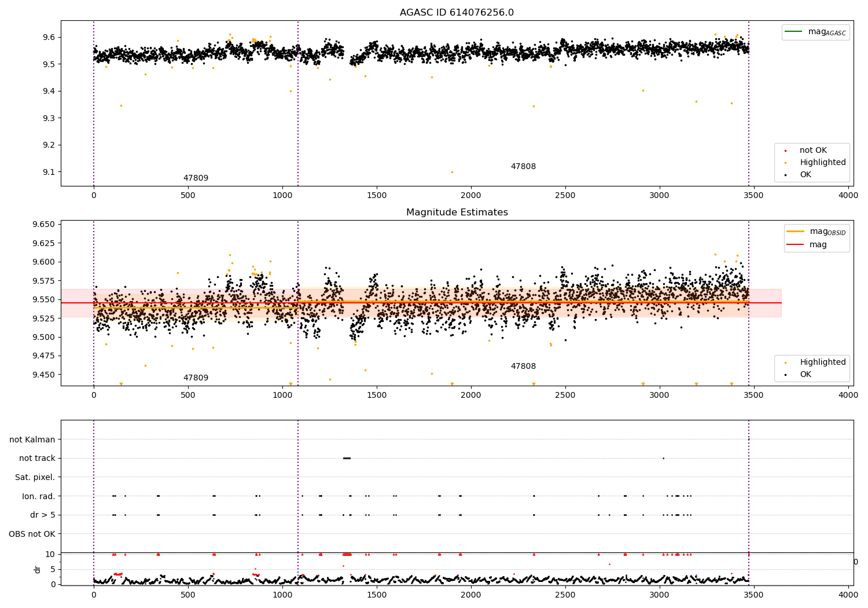Click the 'not Kalman' row label

click(x=32, y=439)
